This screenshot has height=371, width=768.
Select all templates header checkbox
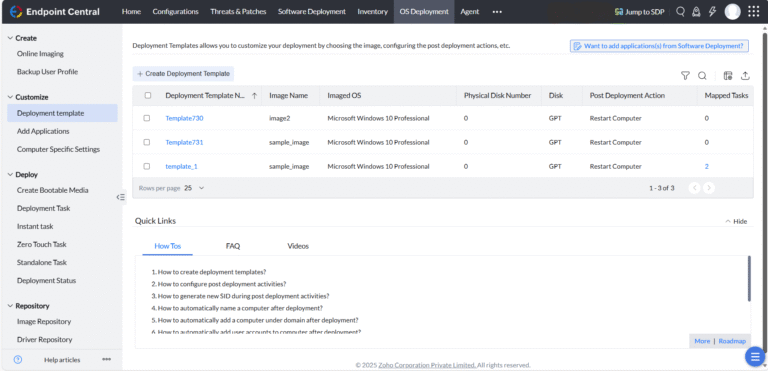tap(147, 96)
